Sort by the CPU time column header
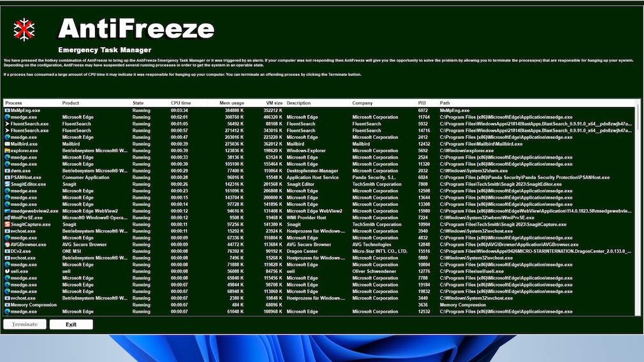This screenshot has height=362, width=644. coord(180,103)
